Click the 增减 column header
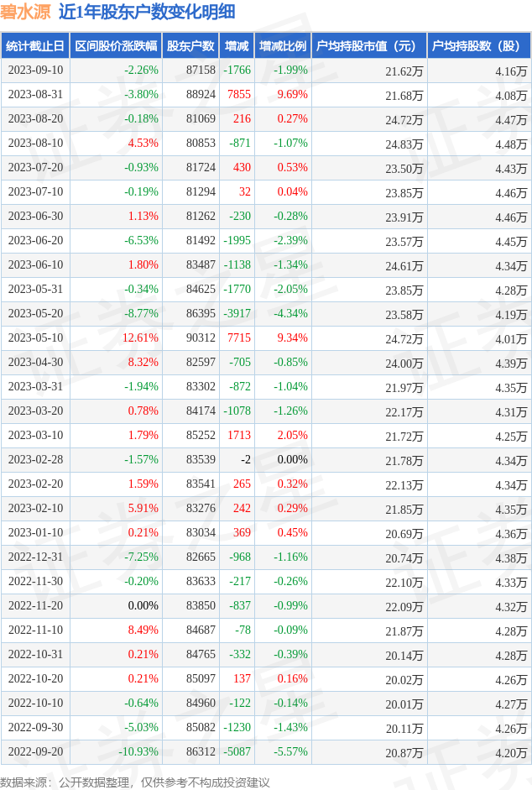This screenshot has height=790, width=532. pyautogui.click(x=237, y=46)
